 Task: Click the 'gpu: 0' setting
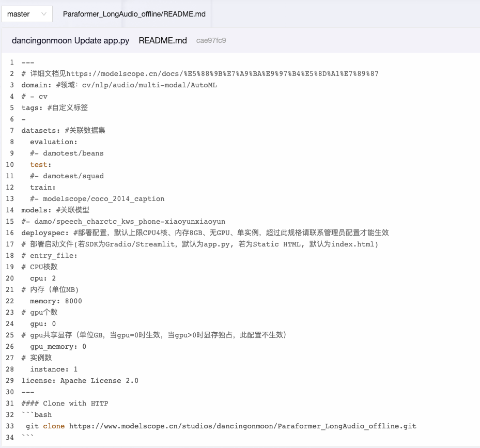[43, 324]
